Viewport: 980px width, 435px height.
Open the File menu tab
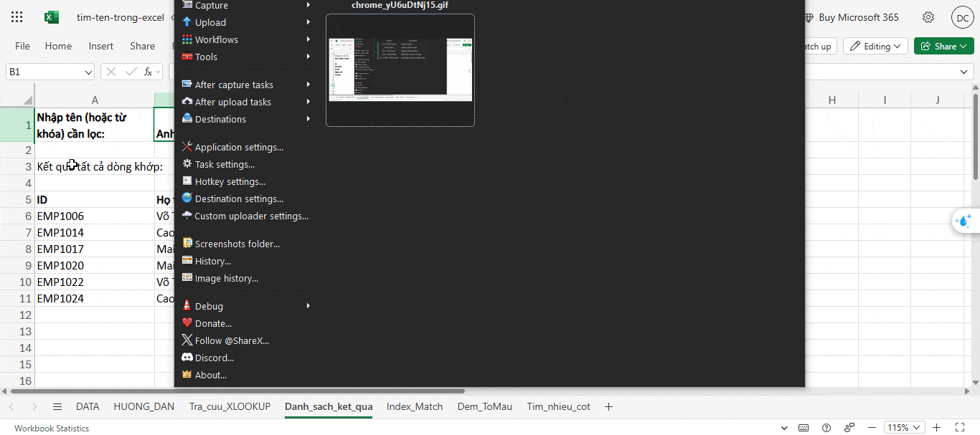[23, 46]
